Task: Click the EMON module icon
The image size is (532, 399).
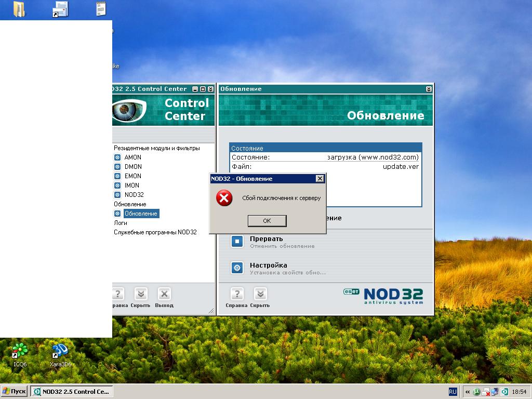Action: (117, 176)
